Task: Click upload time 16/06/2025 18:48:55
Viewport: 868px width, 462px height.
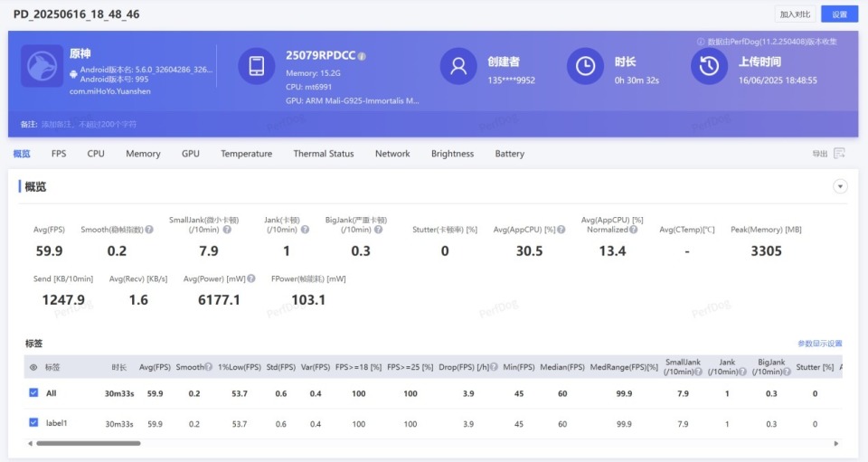Action: (x=778, y=80)
